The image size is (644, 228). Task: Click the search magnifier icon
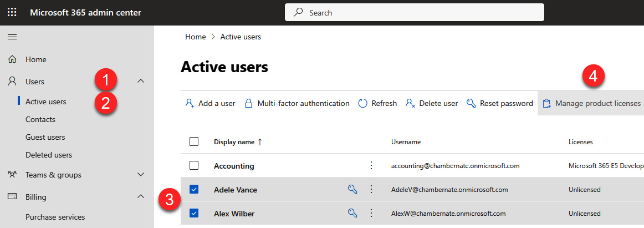click(298, 12)
